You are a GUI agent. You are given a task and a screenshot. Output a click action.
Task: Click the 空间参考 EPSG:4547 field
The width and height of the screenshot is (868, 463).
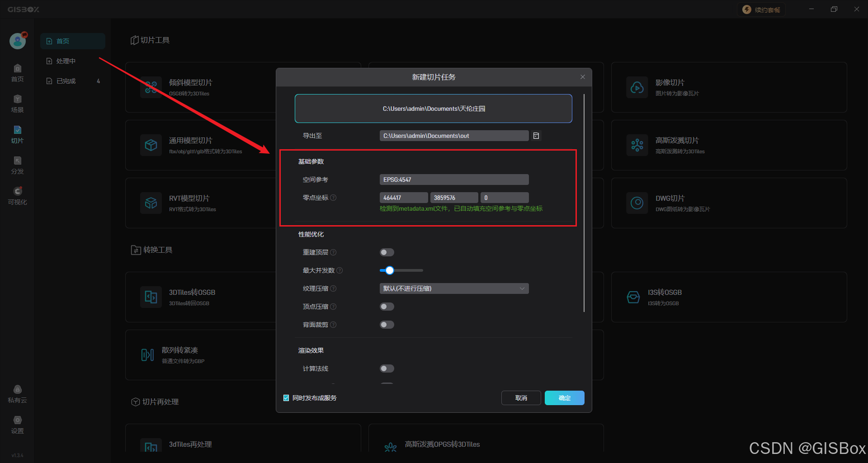coord(454,180)
